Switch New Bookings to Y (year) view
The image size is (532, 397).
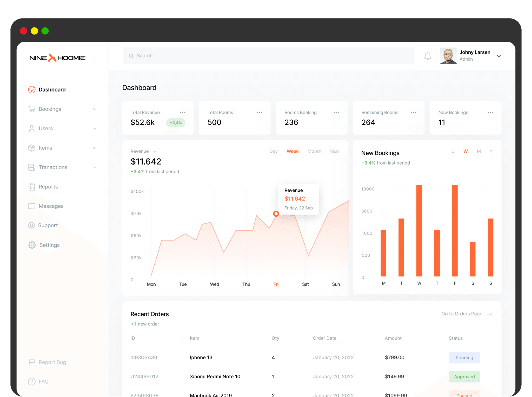click(491, 151)
